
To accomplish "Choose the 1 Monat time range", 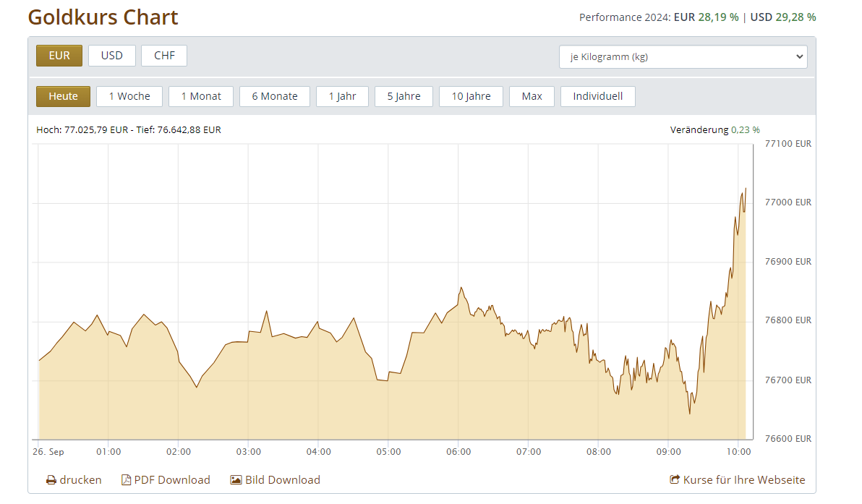I will point(201,96).
